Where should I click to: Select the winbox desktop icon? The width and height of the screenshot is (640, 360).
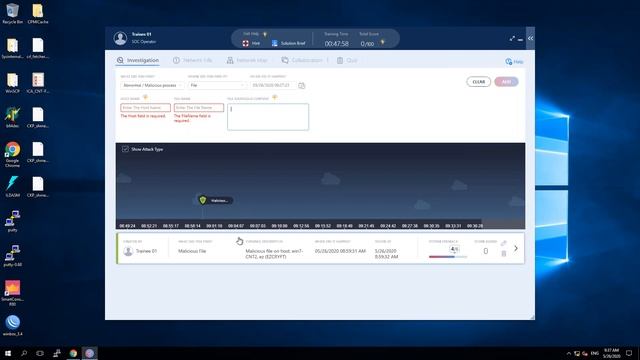pos(12,325)
